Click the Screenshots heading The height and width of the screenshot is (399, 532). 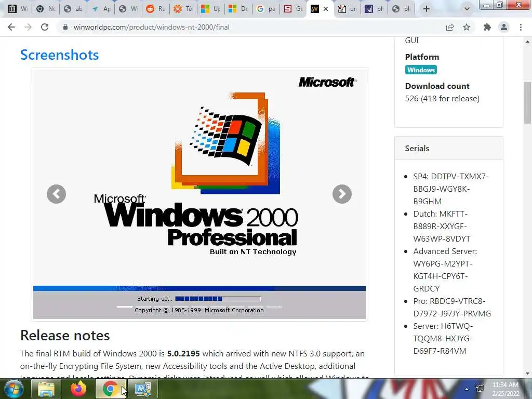click(x=59, y=55)
